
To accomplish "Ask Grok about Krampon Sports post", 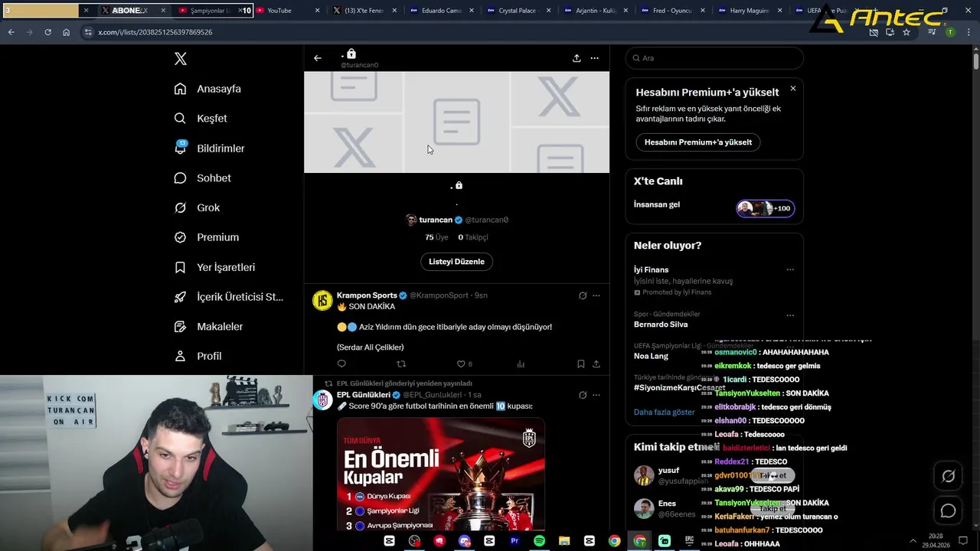I will point(583,295).
